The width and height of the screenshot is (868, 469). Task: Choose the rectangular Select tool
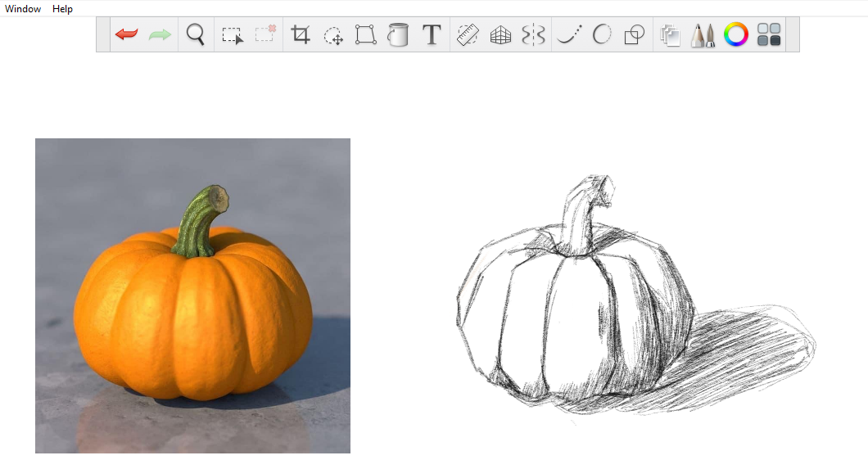pyautogui.click(x=232, y=35)
